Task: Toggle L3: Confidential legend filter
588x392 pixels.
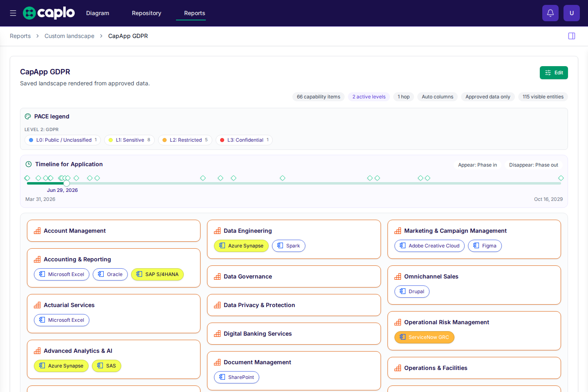Action: pos(244,140)
